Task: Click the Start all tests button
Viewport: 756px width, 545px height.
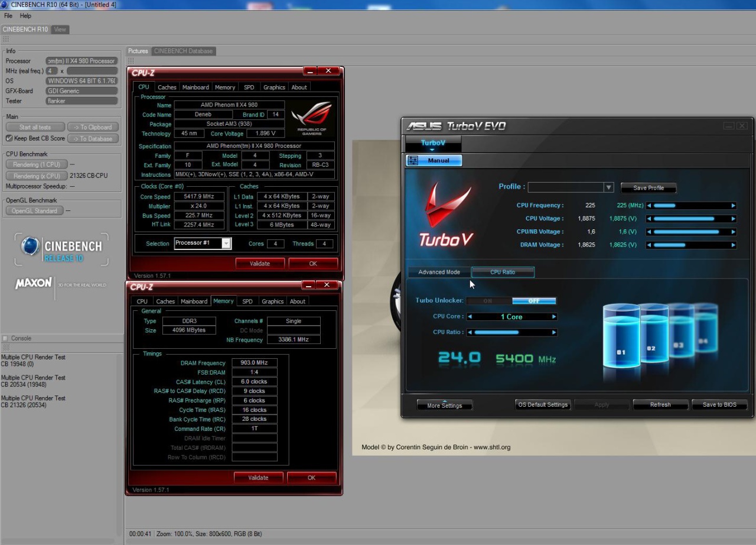Action: coord(35,127)
